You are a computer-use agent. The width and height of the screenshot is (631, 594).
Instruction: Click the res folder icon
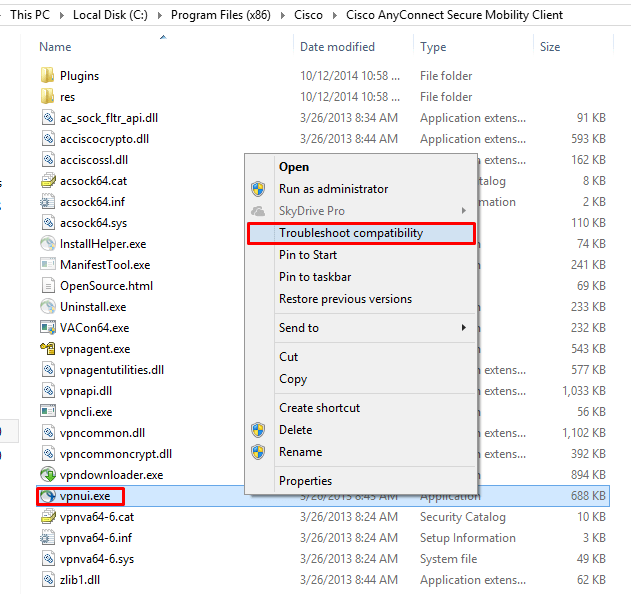[x=47, y=97]
